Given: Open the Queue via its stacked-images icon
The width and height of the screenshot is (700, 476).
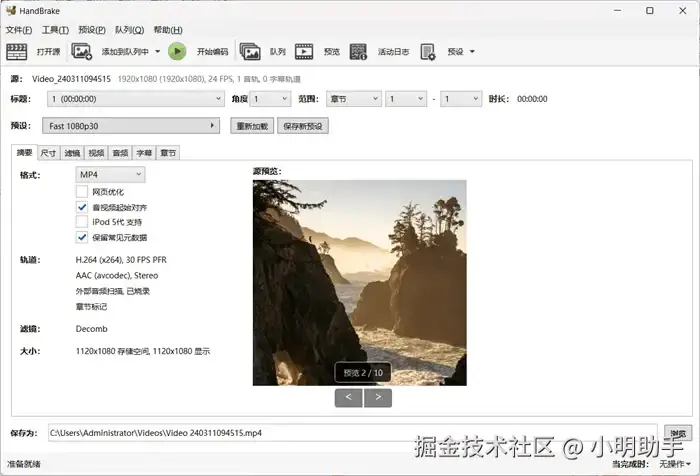Looking at the screenshot, I should click(x=250, y=52).
